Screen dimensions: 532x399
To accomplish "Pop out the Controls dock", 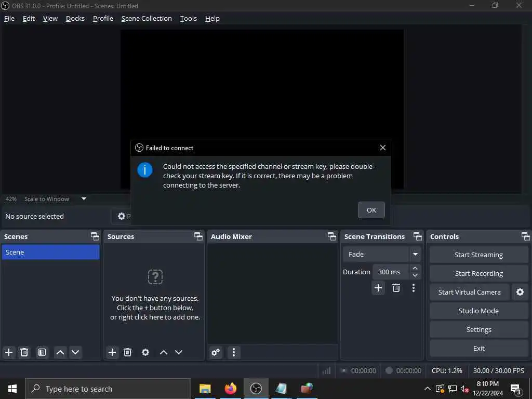I will click(525, 236).
